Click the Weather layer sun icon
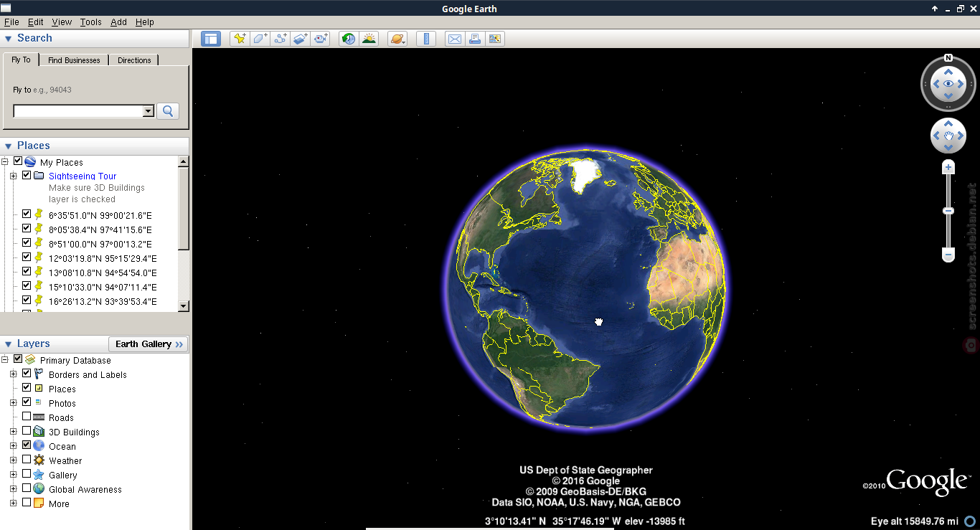980x530 pixels. (x=39, y=460)
